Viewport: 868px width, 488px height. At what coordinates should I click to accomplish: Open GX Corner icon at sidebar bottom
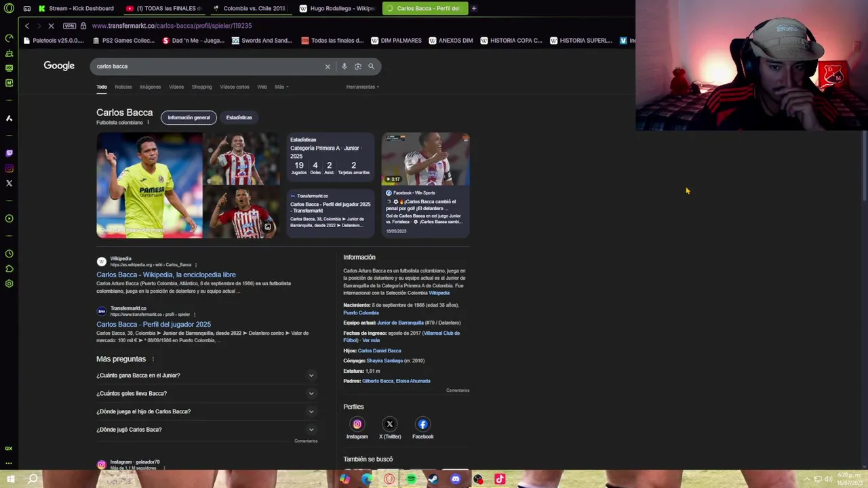point(9,448)
